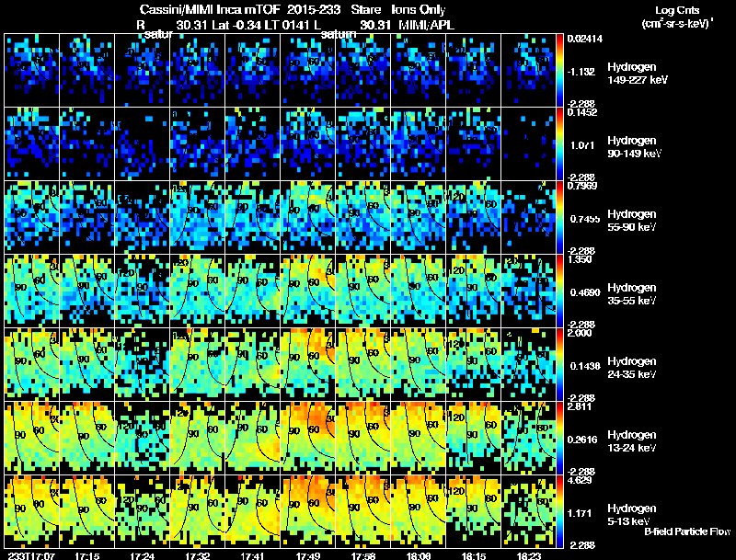Viewport: 736px width, 560px height.
Task: Open the Hydrogen 24-35 keV image at 17:49
Action: coord(308,364)
